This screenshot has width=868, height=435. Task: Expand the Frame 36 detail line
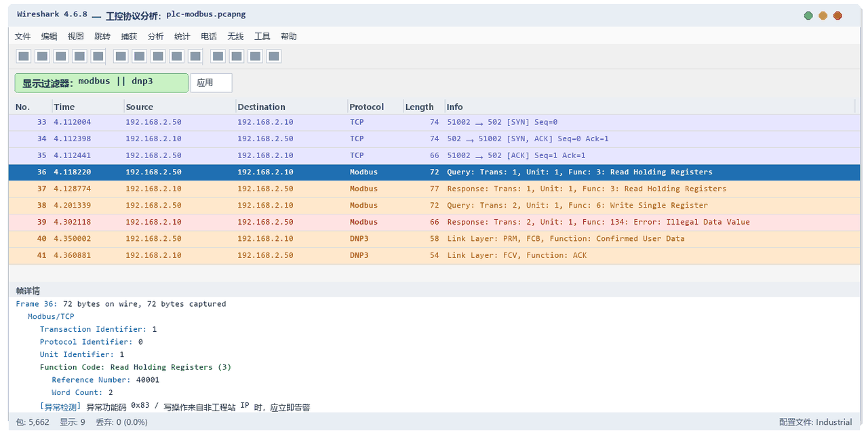click(x=121, y=304)
